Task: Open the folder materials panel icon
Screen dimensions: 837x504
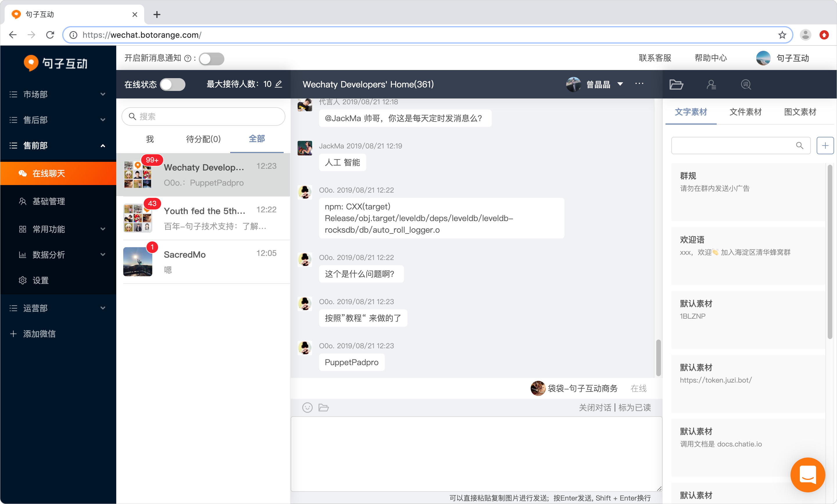Action: [x=676, y=84]
